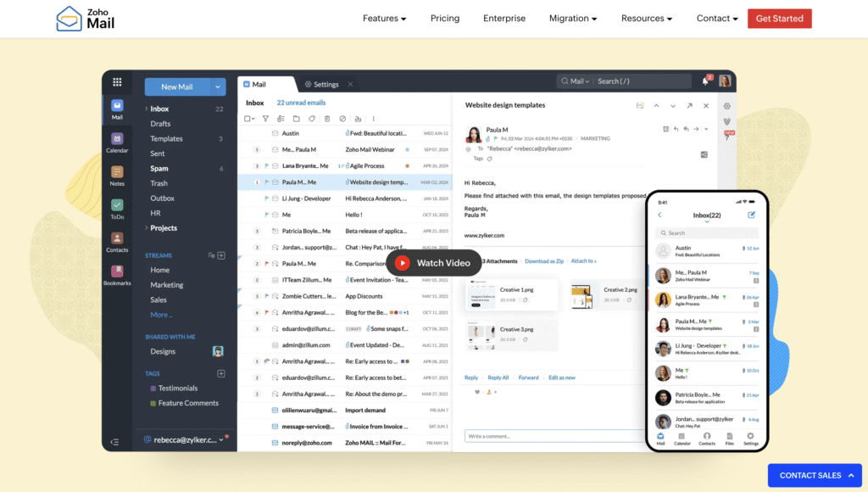
Task: Click the Reply All link
Action: click(498, 377)
